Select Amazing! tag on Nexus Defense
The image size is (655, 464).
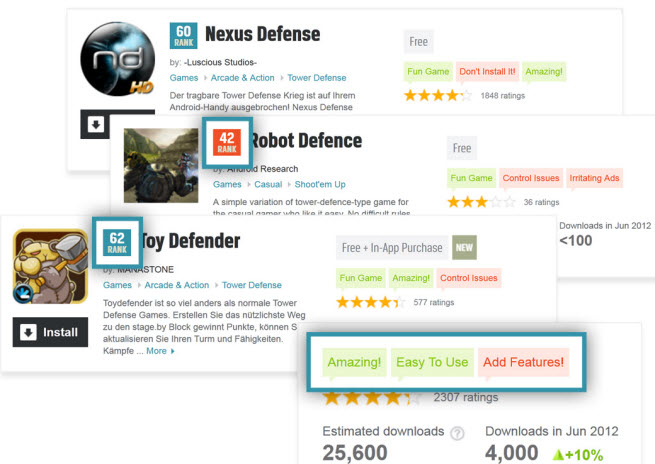pyautogui.click(x=544, y=71)
